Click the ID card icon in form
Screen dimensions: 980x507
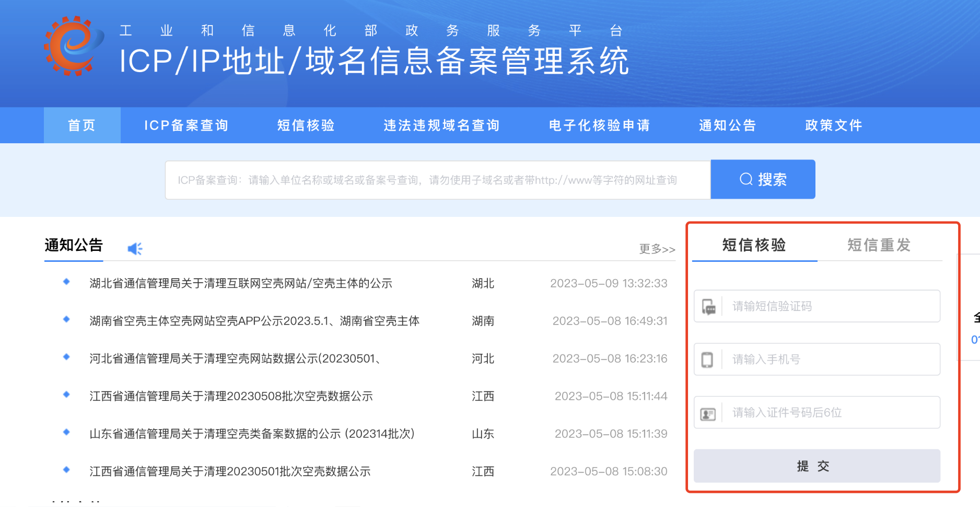click(x=708, y=414)
